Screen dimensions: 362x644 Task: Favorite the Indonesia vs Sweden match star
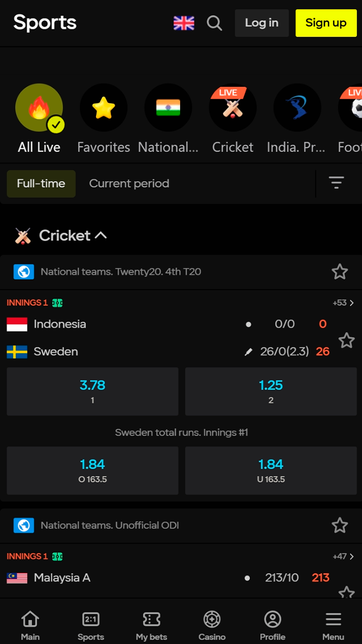pos(346,341)
